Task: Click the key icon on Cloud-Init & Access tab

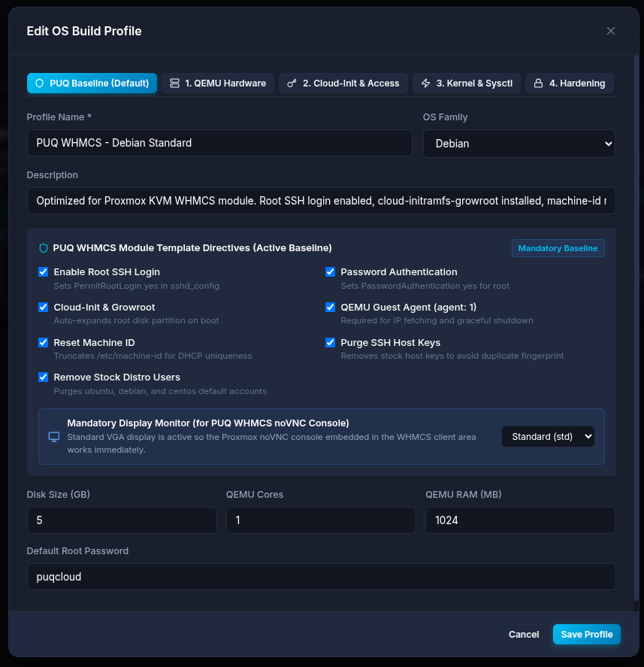Action: coord(292,83)
